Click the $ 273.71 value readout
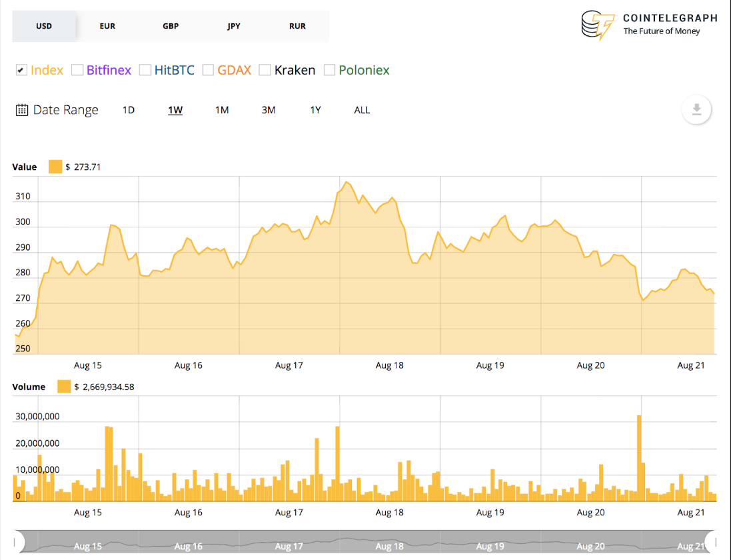Image resolution: width=731 pixels, height=560 pixels. click(83, 167)
